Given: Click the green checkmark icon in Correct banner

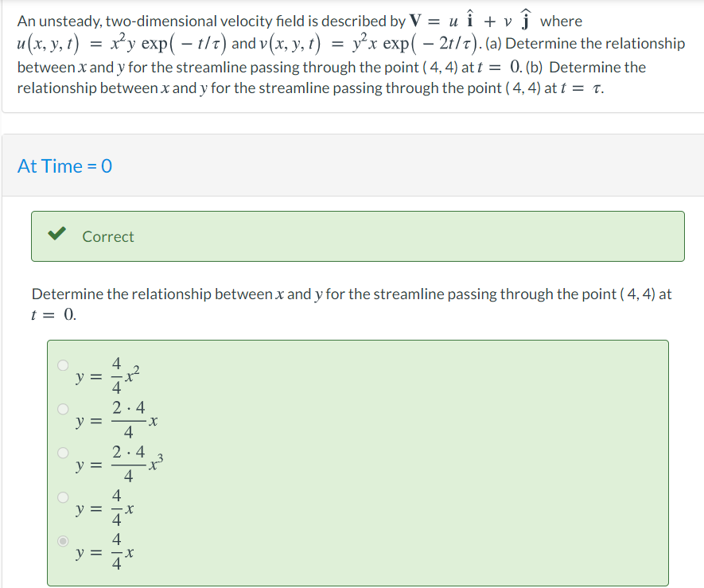Looking at the screenshot, I should pyautogui.click(x=56, y=235).
